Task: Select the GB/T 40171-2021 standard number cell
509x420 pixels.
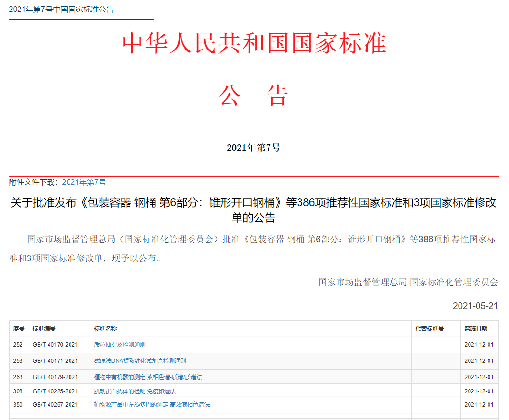Action: (x=55, y=361)
